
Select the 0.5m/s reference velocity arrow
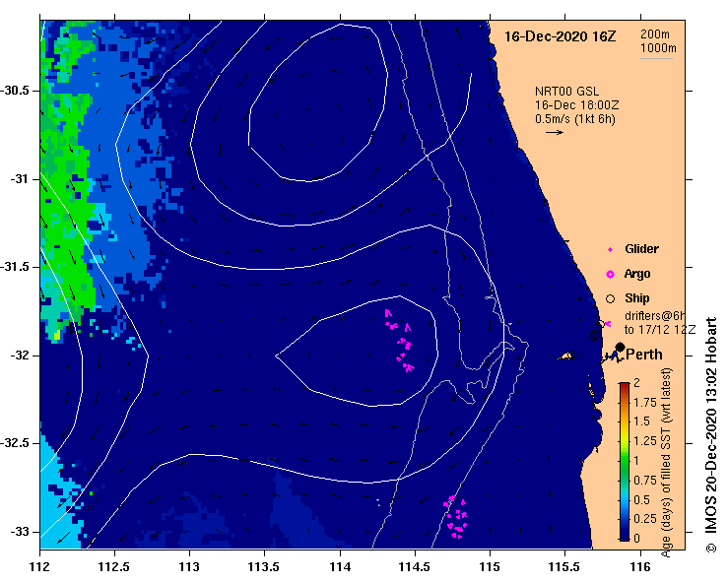click(555, 132)
